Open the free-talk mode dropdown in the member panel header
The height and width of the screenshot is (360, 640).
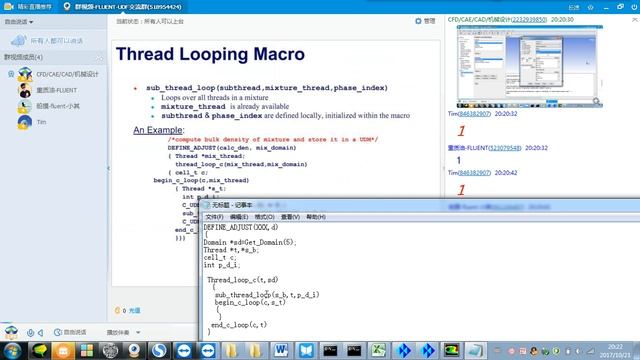pyautogui.click(x=19, y=22)
